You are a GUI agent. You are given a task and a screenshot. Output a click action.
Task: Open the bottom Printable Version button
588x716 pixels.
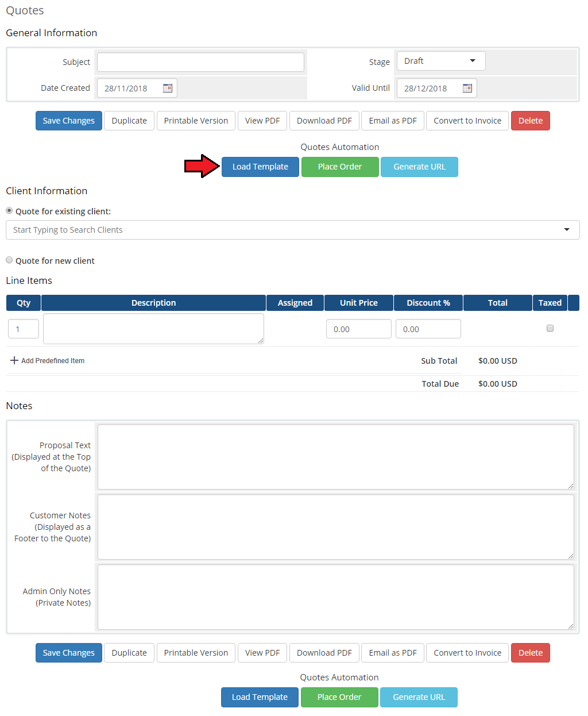point(196,653)
